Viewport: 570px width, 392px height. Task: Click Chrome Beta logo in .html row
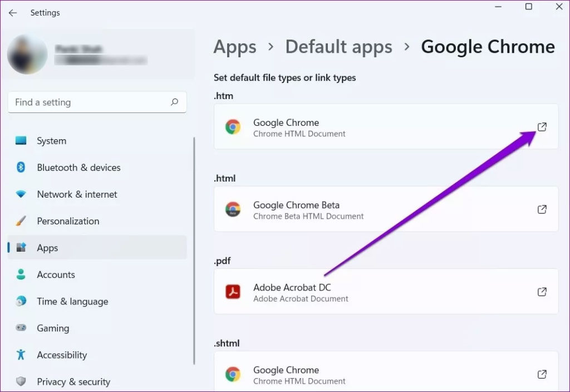pos(233,209)
